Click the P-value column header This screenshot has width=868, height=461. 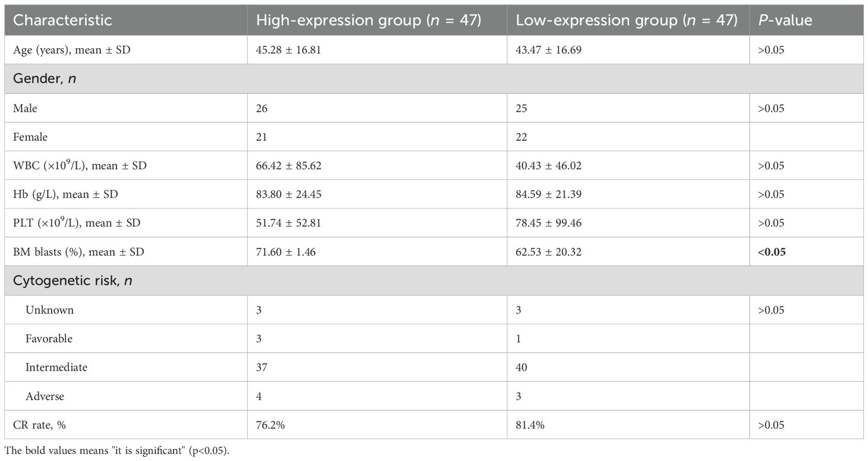[x=785, y=20]
